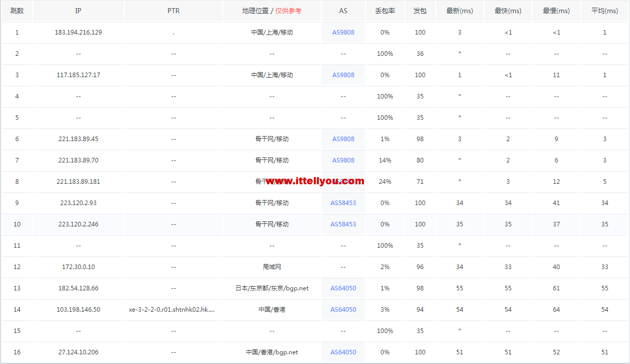
Task: Click the 丢包率 column header
Action: 385,11
